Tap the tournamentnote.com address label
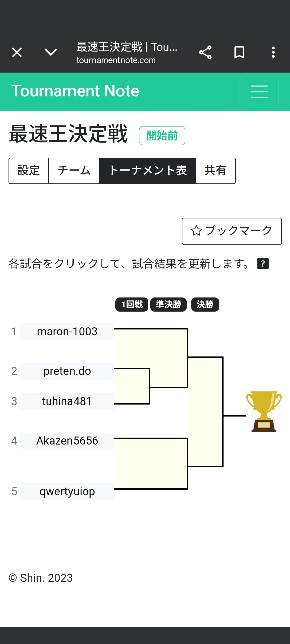The height and width of the screenshot is (644, 290). [116, 60]
